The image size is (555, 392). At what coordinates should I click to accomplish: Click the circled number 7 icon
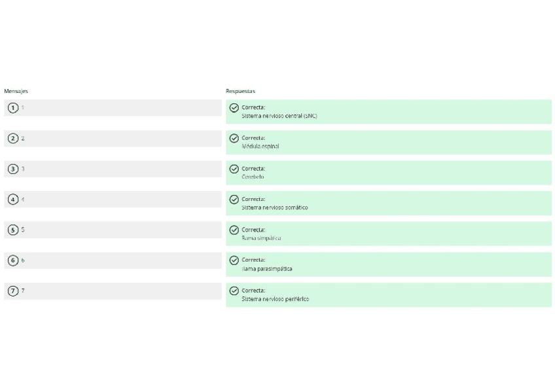12,291
